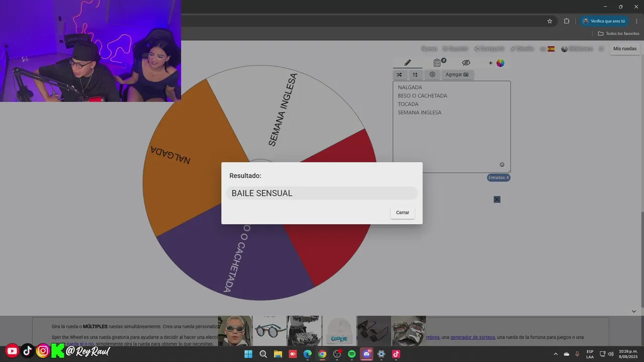Open network and volume quick settings
Image resolution: width=644 pixels, height=362 pixels.
click(x=606, y=354)
